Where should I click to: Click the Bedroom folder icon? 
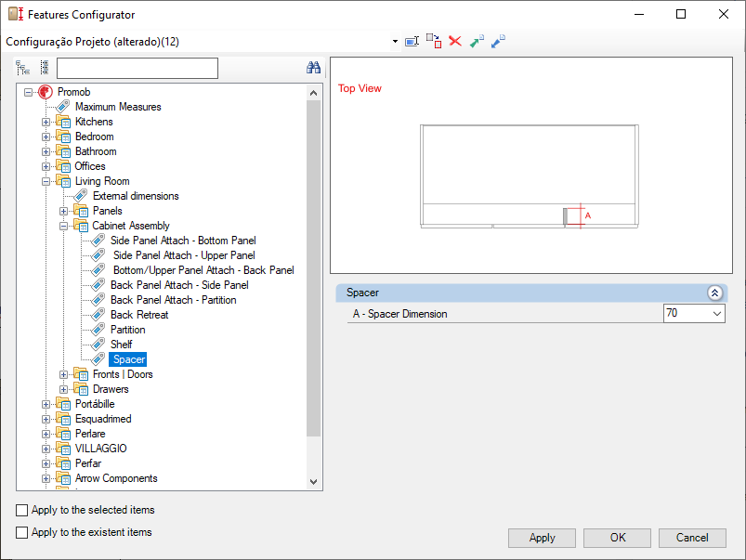click(x=63, y=137)
